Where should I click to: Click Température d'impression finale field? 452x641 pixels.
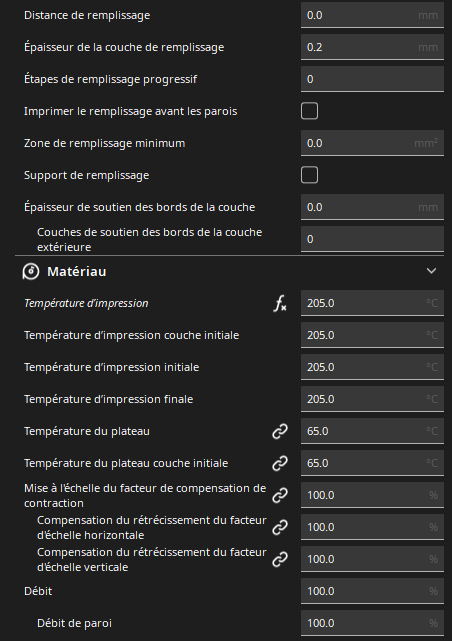tap(372, 399)
